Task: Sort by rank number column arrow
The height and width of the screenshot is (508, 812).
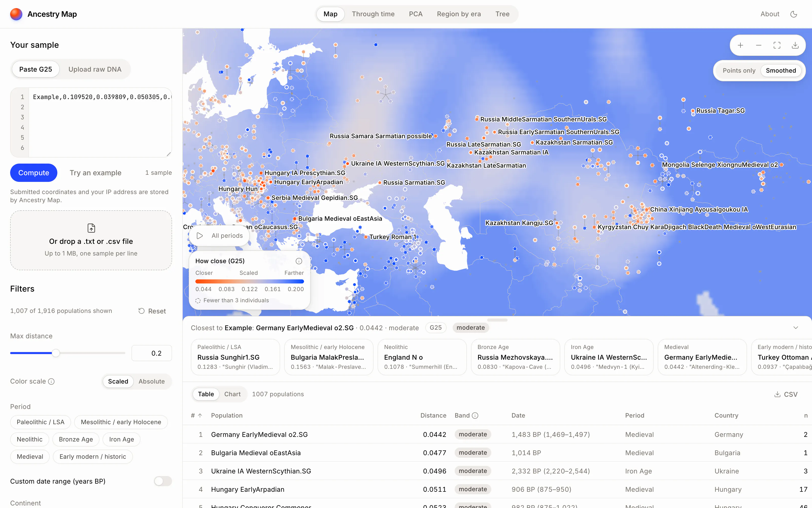Action: pos(200,416)
